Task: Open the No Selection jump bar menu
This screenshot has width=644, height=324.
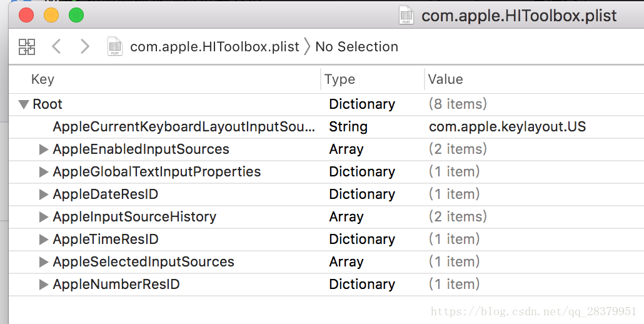Action: coord(356,47)
